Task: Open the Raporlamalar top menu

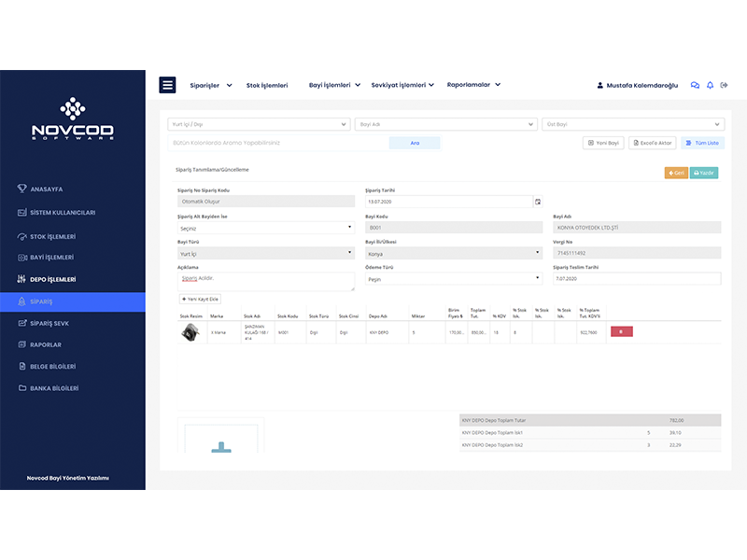Action: (x=473, y=85)
